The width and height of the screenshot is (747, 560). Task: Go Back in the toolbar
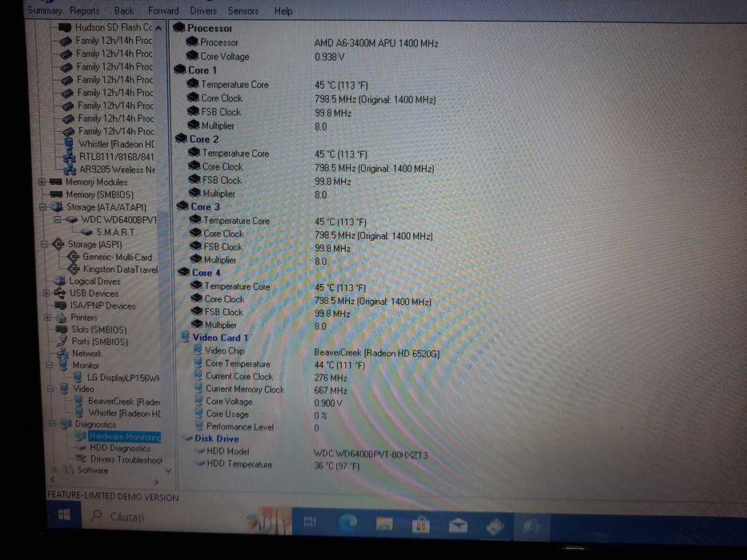[124, 10]
